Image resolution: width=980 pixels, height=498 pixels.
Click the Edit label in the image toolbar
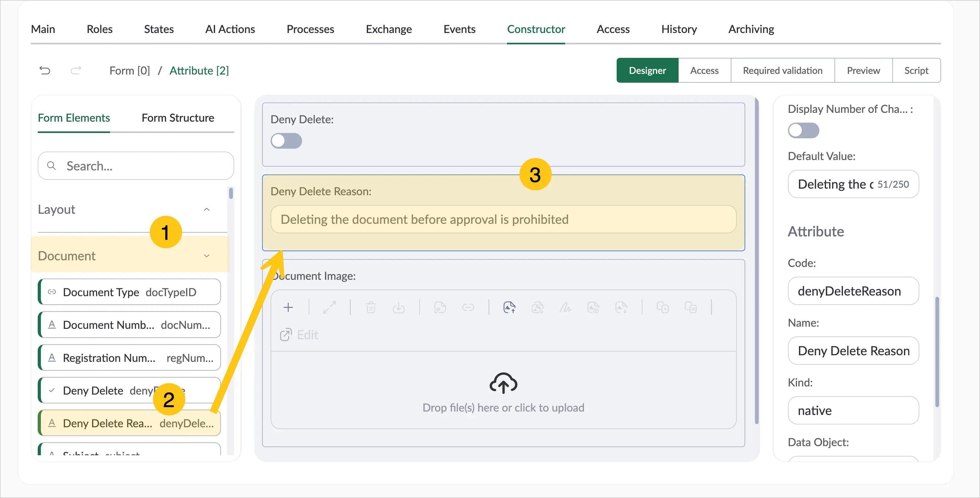click(x=307, y=335)
